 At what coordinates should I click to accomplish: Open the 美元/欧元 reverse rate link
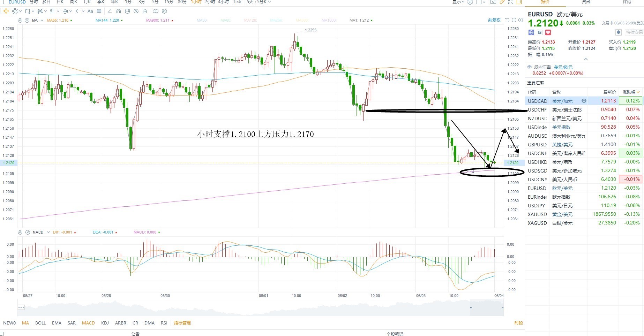pos(563,67)
